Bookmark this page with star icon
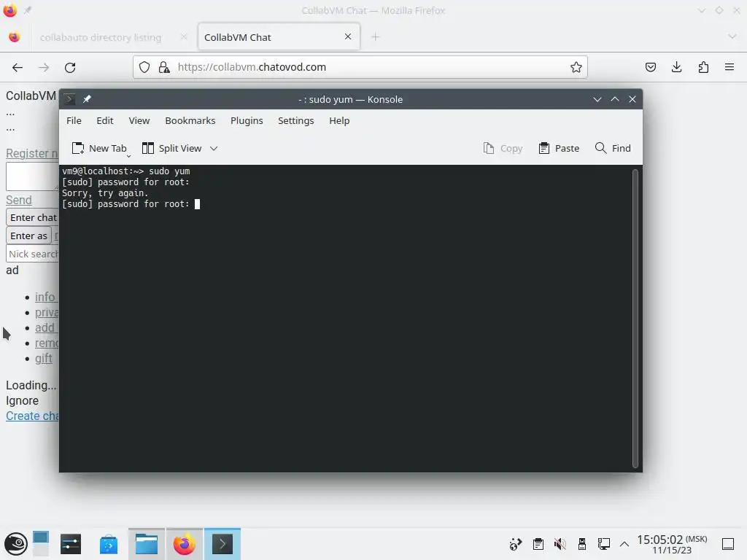The width and height of the screenshot is (747, 560). coord(576,67)
